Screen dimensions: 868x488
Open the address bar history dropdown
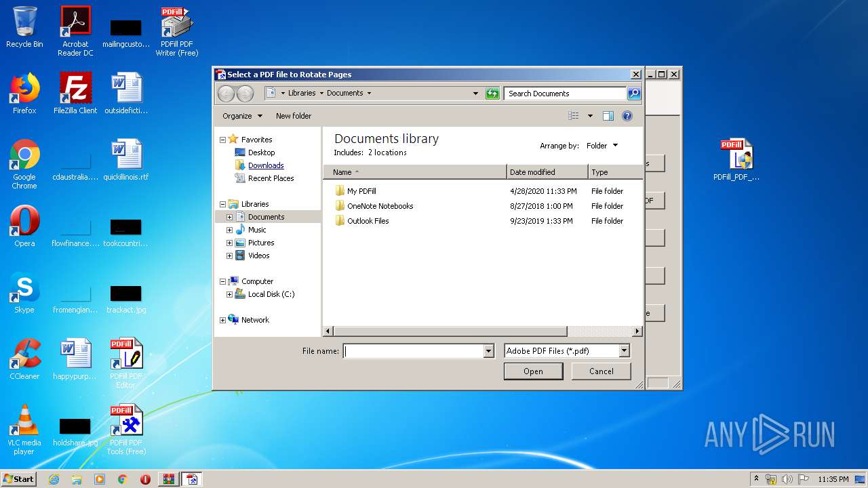coord(475,94)
